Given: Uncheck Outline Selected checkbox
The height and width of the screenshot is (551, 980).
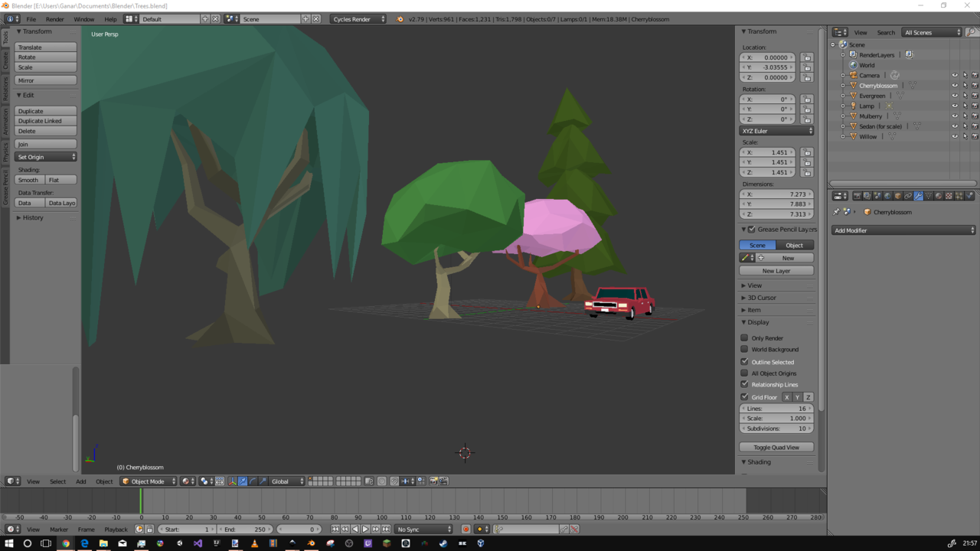Looking at the screenshot, I should coord(744,361).
